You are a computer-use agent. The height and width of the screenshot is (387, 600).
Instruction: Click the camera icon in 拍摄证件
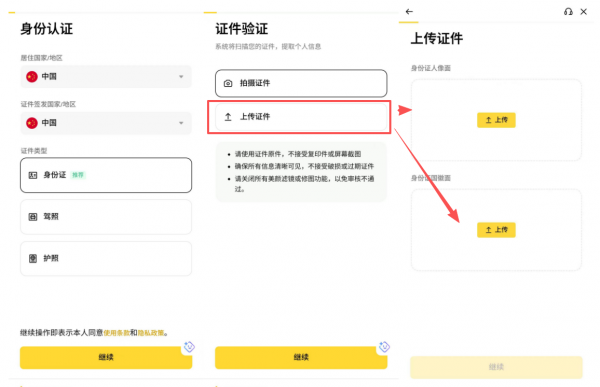pyautogui.click(x=228, y=83)
